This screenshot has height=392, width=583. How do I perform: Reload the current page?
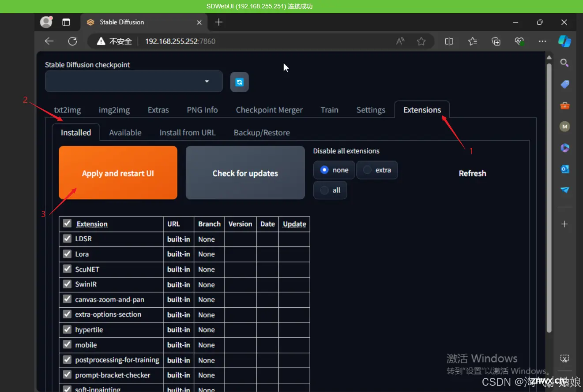(72, 41)
